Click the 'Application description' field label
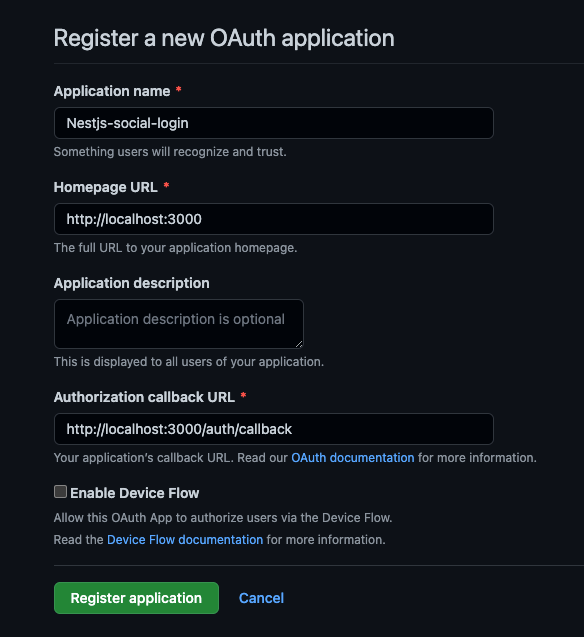The image size is (584, 637). coord(132,283)
